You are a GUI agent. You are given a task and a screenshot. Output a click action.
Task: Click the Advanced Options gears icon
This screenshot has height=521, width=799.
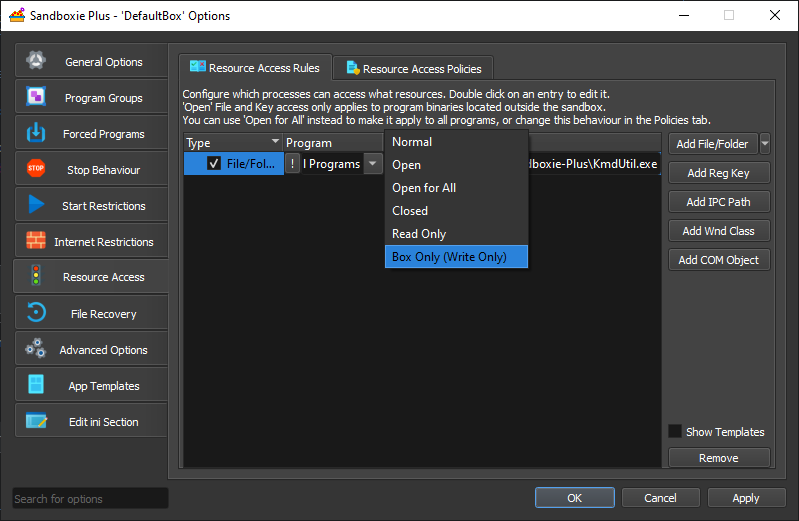(36, 349)
